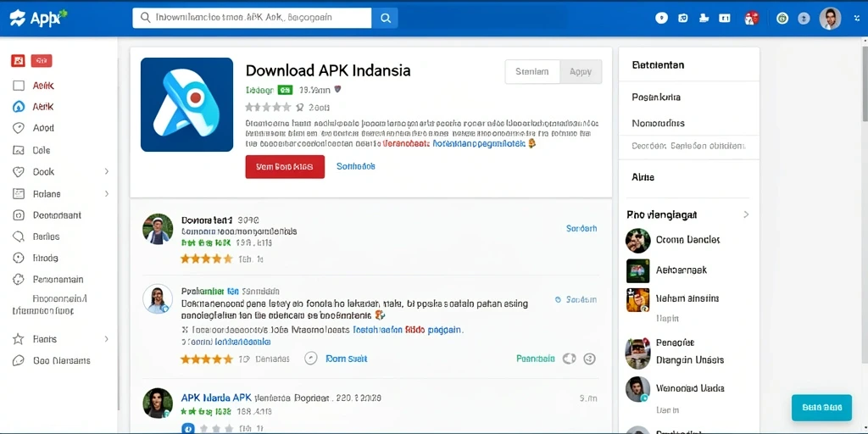868x434 pixels.
Task: Click the Sondarn link on second review
Action: (x=581, y=299)
